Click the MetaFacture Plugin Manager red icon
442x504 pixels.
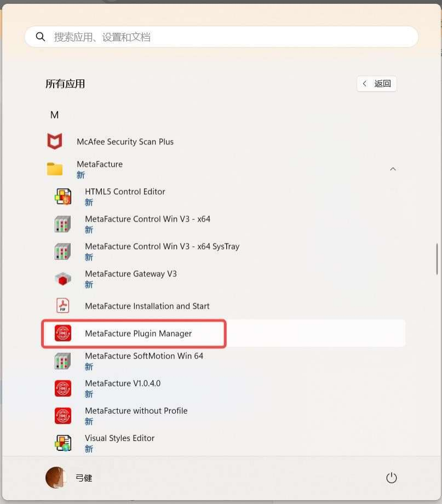[63, 333]
